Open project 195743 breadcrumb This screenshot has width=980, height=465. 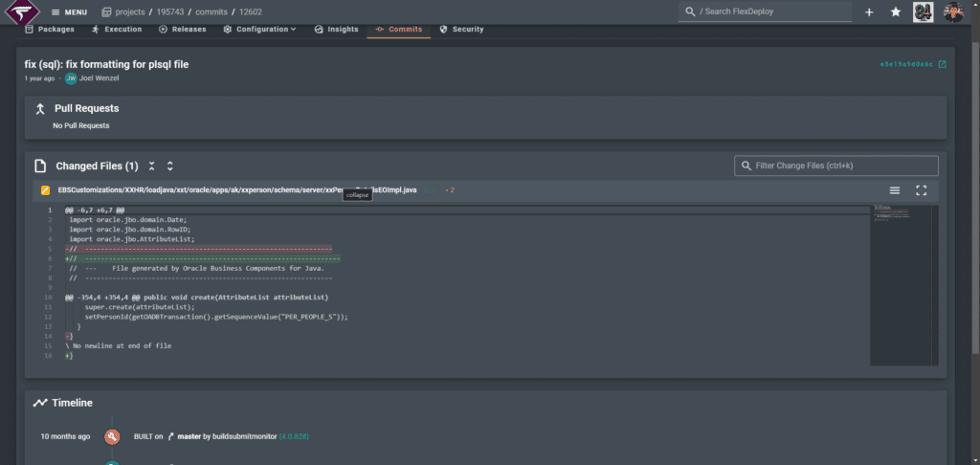pyautogui.click(x=169, y=11)
